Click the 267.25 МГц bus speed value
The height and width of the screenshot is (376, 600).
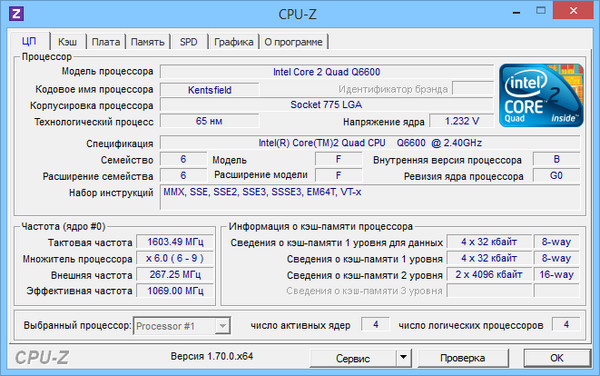tap(175, 275)
